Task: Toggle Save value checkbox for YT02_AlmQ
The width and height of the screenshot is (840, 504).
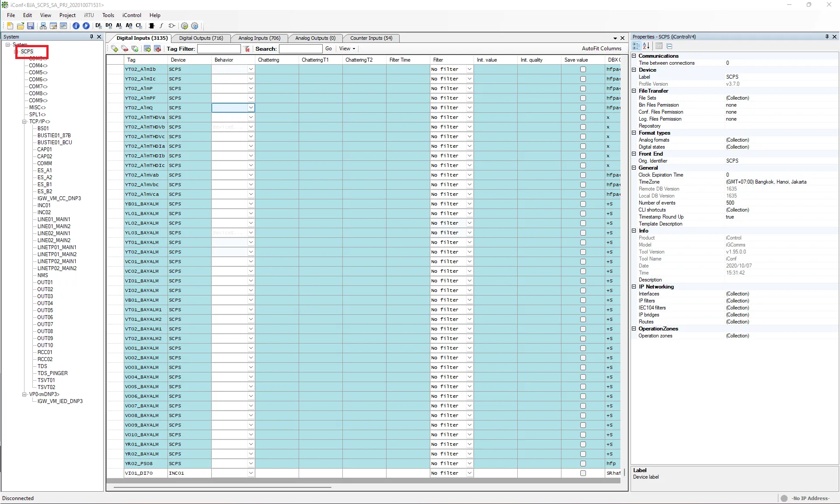Action: (583, 108)
